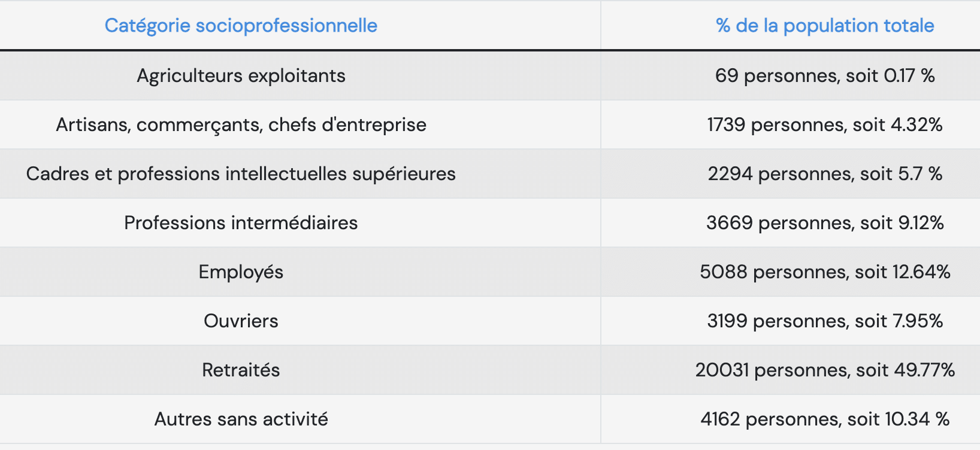Select the Artisans, commerçants, chefs d'entreprise cell

click(x=241, y=124)
